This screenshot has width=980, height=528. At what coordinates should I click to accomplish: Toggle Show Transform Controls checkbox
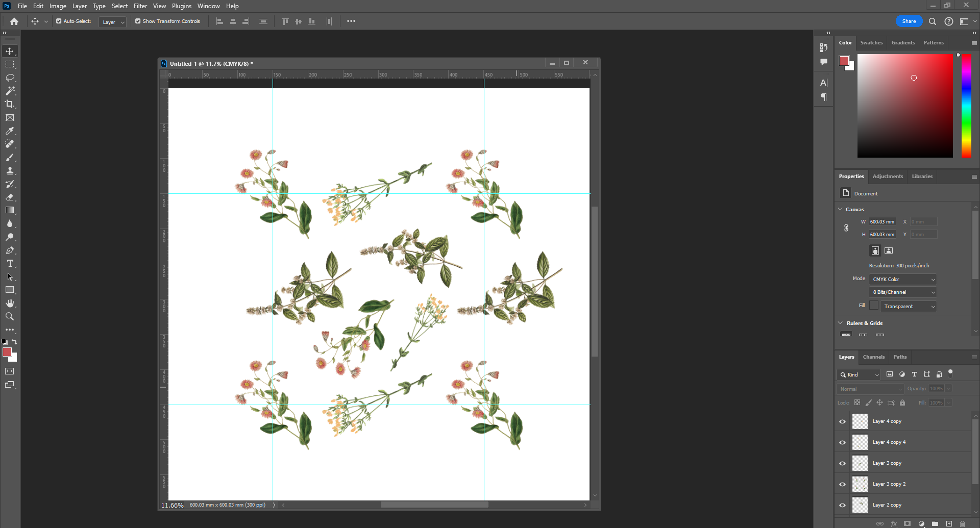click(x=138, y=21)
